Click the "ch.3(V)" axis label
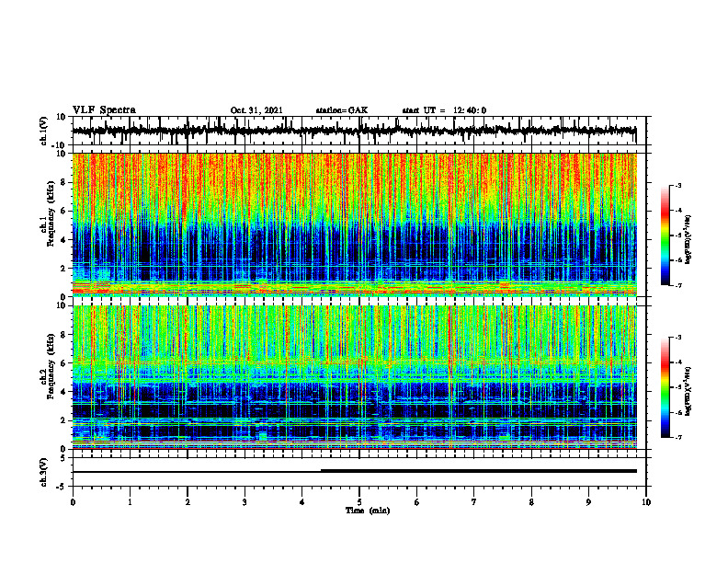 pyautogui.click(x=43, y=472)
